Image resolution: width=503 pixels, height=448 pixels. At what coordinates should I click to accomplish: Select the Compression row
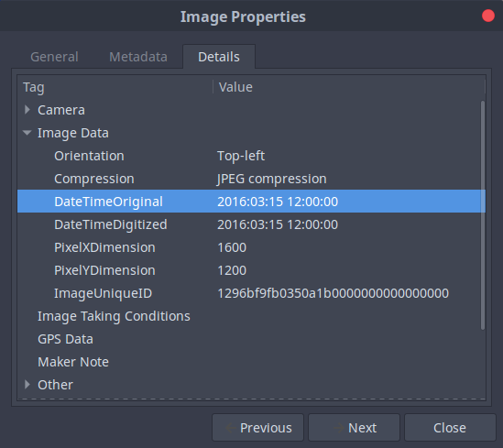click(251, 179)
